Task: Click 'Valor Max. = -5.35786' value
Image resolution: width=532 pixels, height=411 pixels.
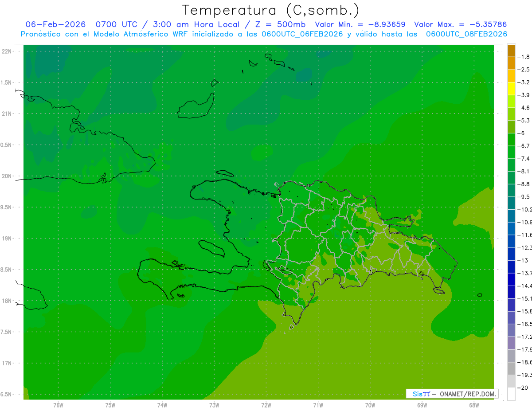Action: click(460, 24)
